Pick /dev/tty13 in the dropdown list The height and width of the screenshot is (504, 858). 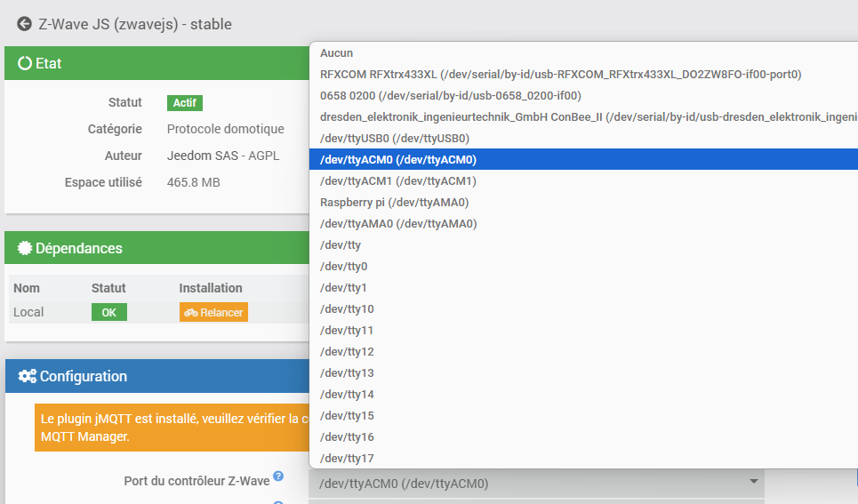(347, 373)
